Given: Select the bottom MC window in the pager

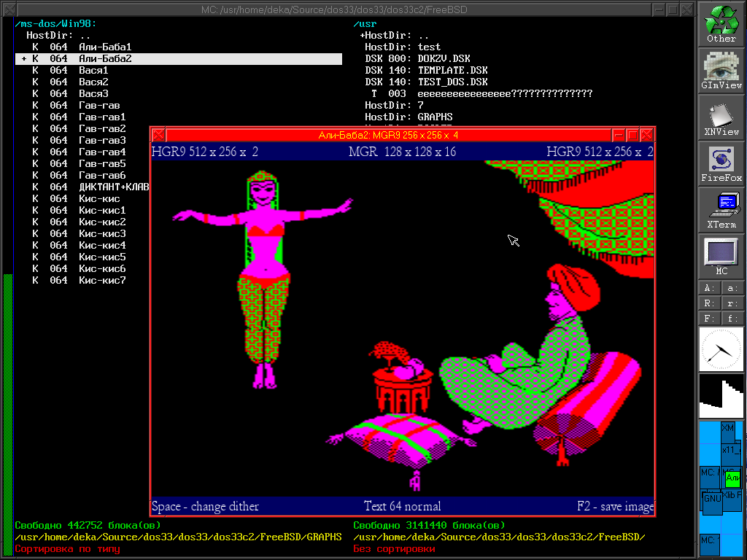Looking at the screenshot, I should [709, 545].
